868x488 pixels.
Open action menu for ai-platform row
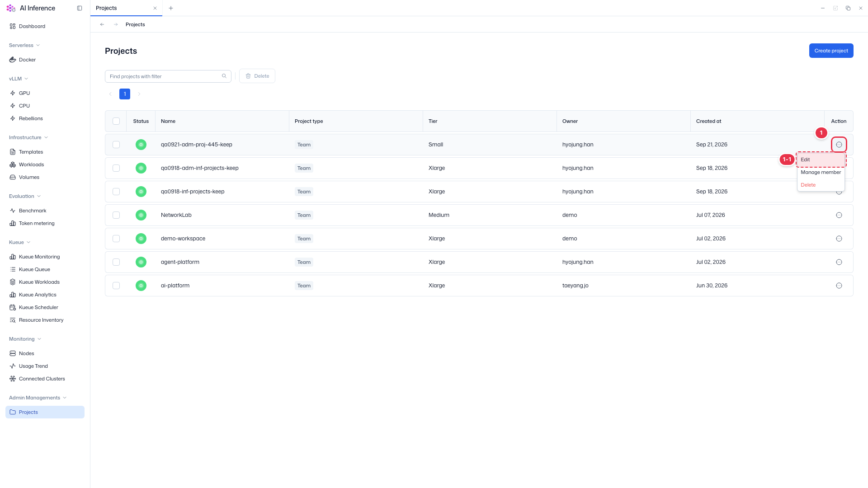coord(839,286)
